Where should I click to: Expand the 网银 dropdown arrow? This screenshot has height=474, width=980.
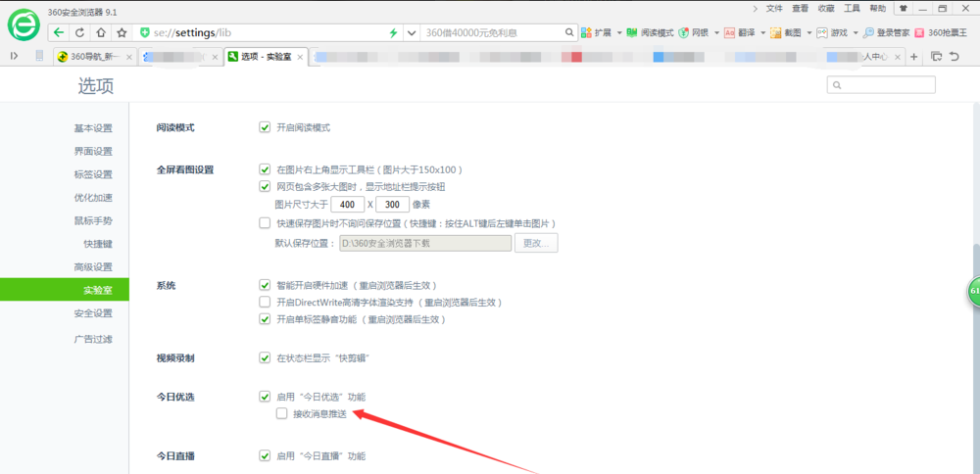717,33
